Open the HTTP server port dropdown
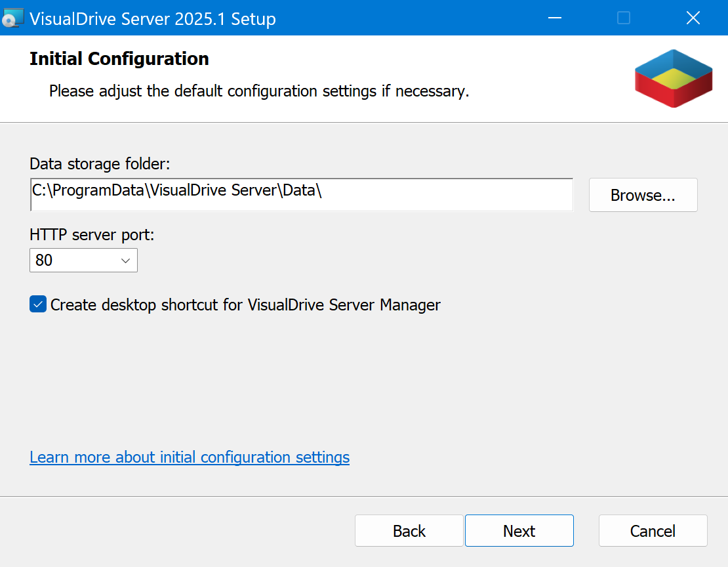Screen dimensions: 728x567 pos(83,261)
